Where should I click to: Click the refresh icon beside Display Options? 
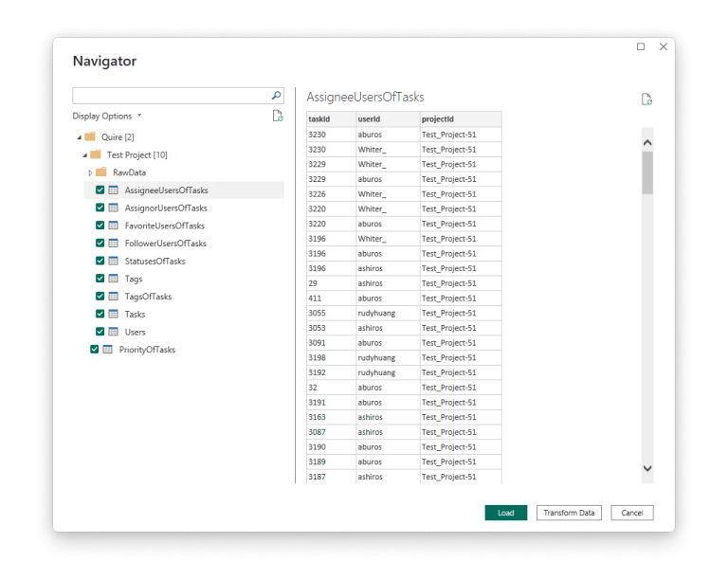[278, 116]
